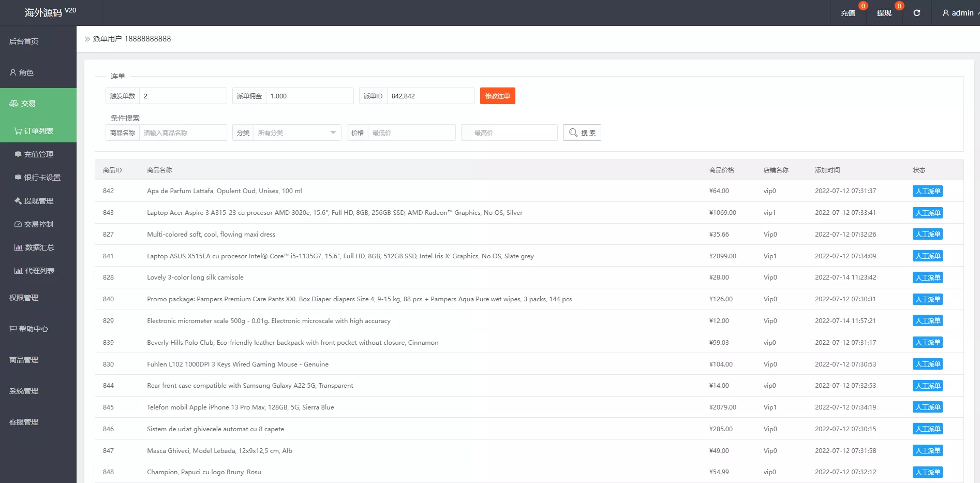This screenshot has width=980, height=483.
Task: Click the magnifier search button
Action: [582, 133]
